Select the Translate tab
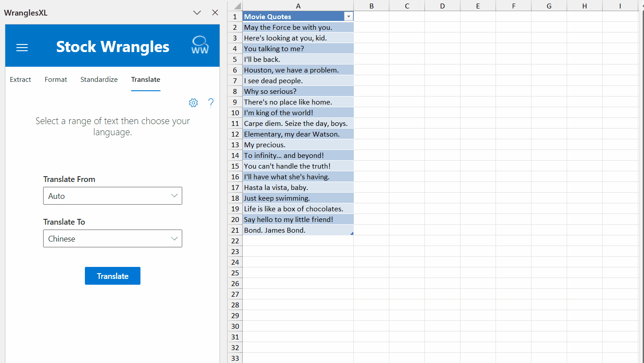 pos(145,80)
